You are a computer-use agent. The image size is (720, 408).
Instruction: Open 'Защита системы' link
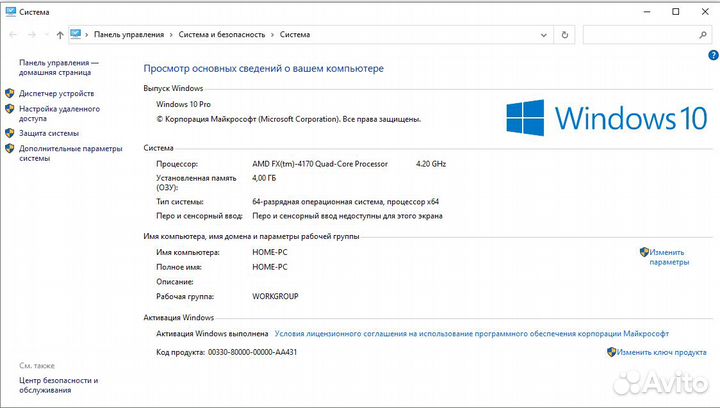coord(49,133)
